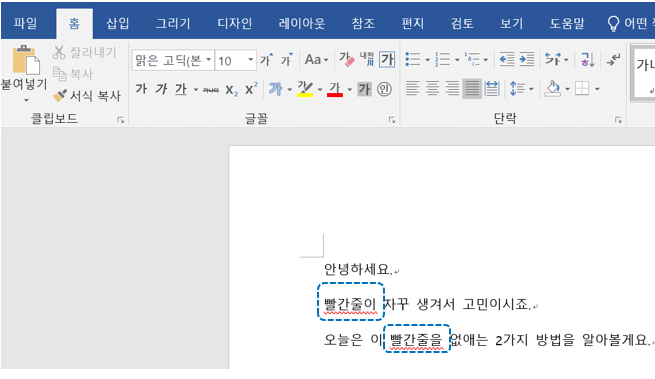This screenshot has width=655, height=379.
Task: Open the font name dropdown
Action: tap(208, 60)
